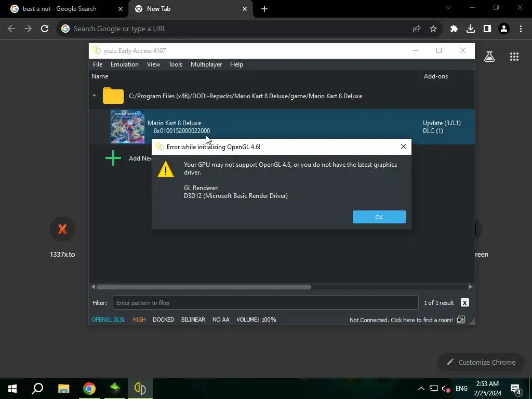
Task: Close the New Tab in Chrome
Action: tap(245, 9)
